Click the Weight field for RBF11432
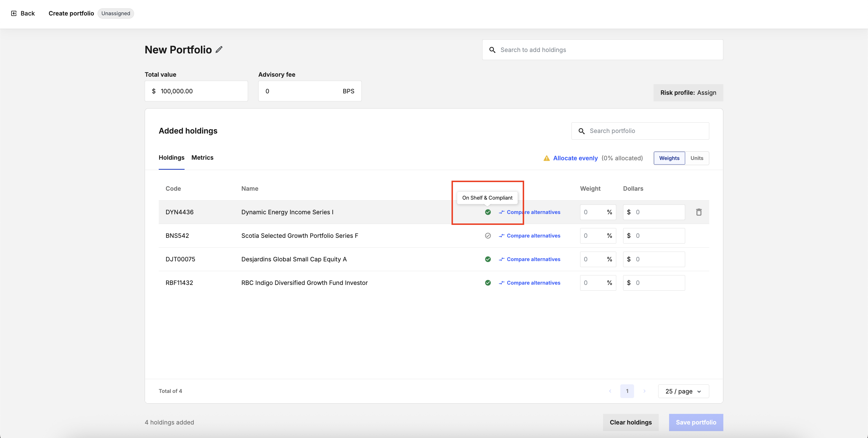 point(598,283)
